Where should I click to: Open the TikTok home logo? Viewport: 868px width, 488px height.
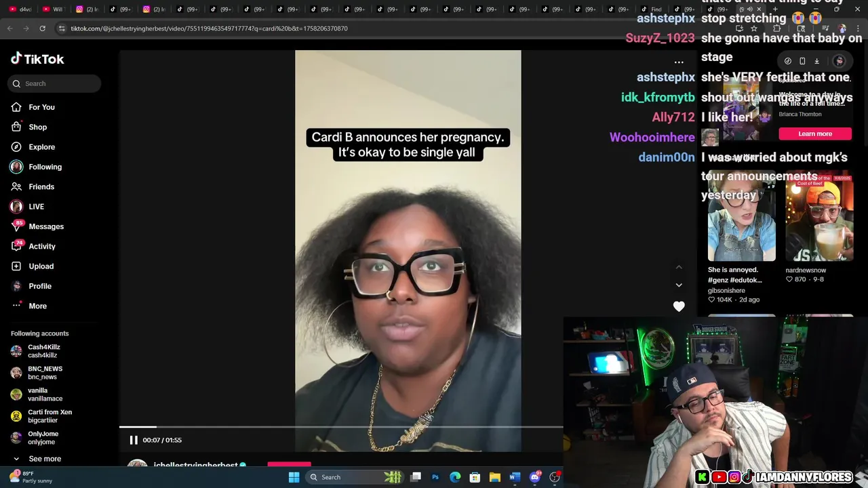point(37,59)
